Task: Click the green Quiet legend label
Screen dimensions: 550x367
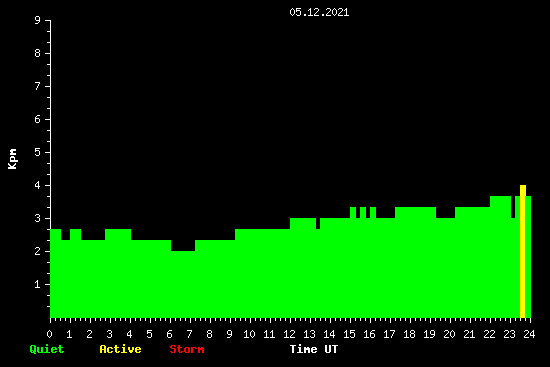Action: pos(47,349)
